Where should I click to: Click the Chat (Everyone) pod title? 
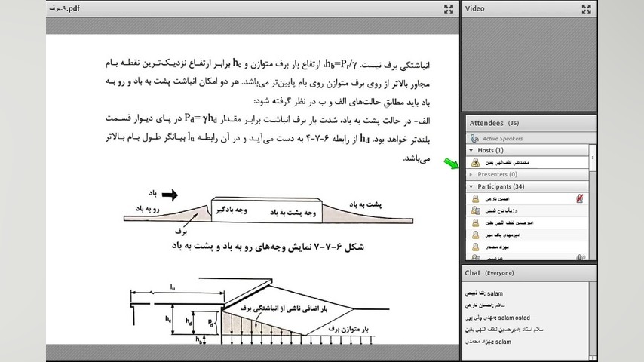pyautogui.click(x=489, y=273)
